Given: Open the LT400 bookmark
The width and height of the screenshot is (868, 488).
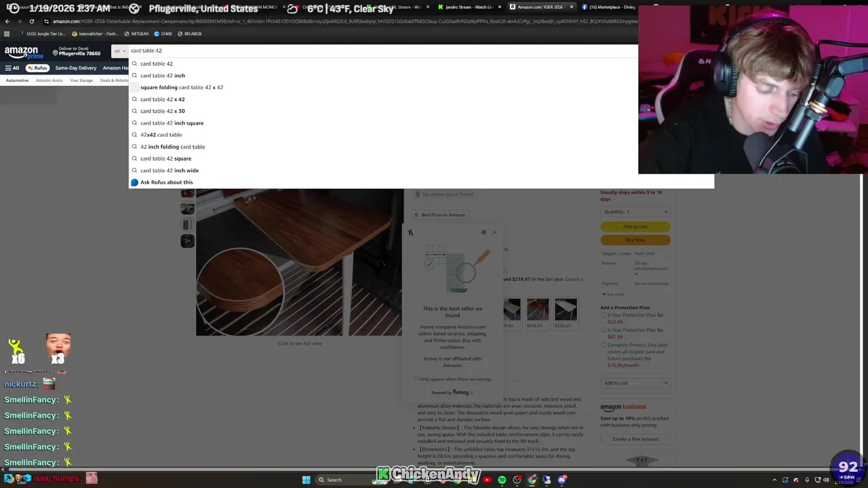Looking at the screenshot, I should (x=161, y=33).
